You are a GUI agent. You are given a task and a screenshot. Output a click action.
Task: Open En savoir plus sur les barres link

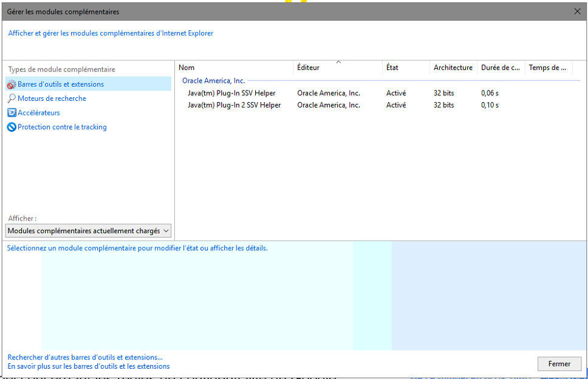coord(89,366)
